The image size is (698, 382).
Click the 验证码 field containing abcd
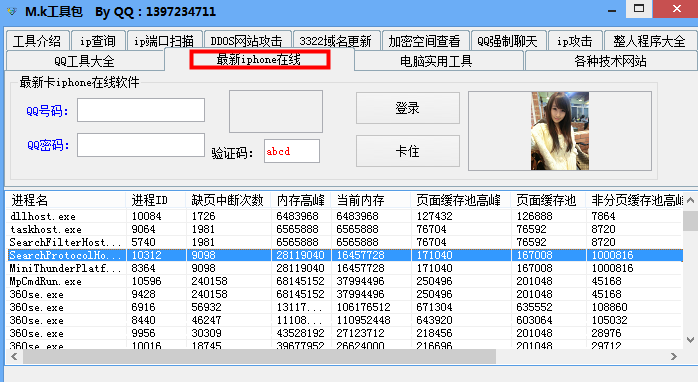(x=292, y=151)
